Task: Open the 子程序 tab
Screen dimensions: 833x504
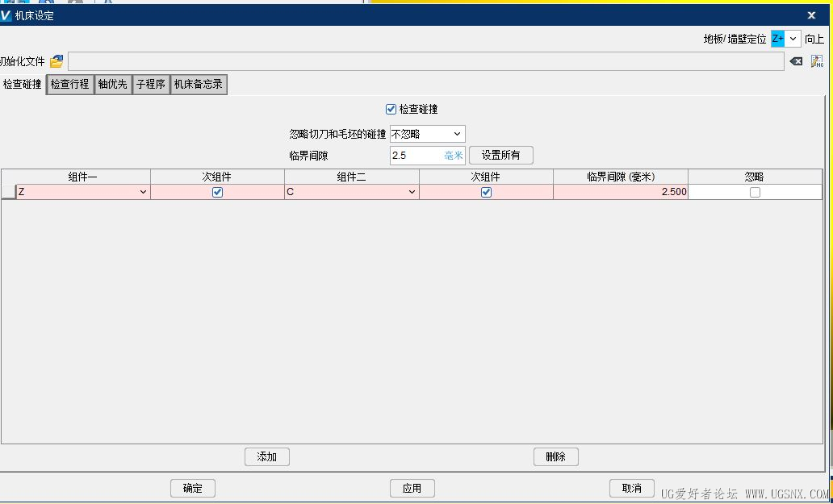Action: coord(151,84)
